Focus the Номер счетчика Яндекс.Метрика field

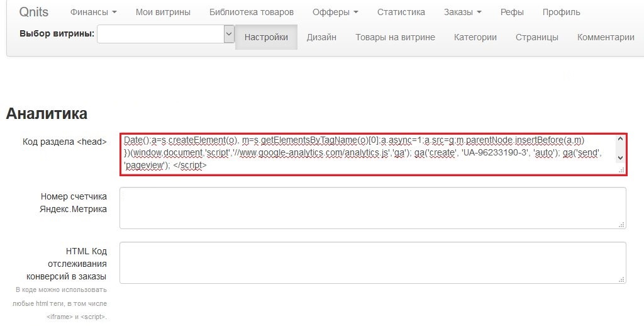[x=373, y=208]
